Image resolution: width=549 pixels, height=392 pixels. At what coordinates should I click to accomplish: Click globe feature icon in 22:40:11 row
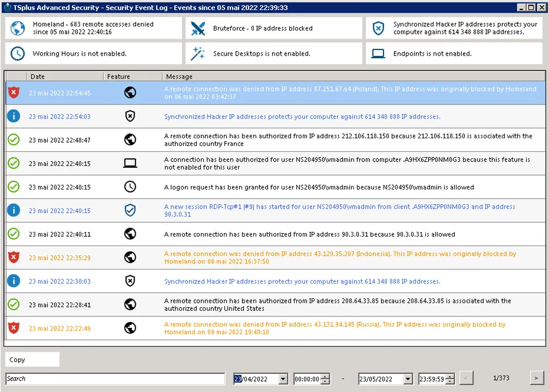click(x=130, y=234)
